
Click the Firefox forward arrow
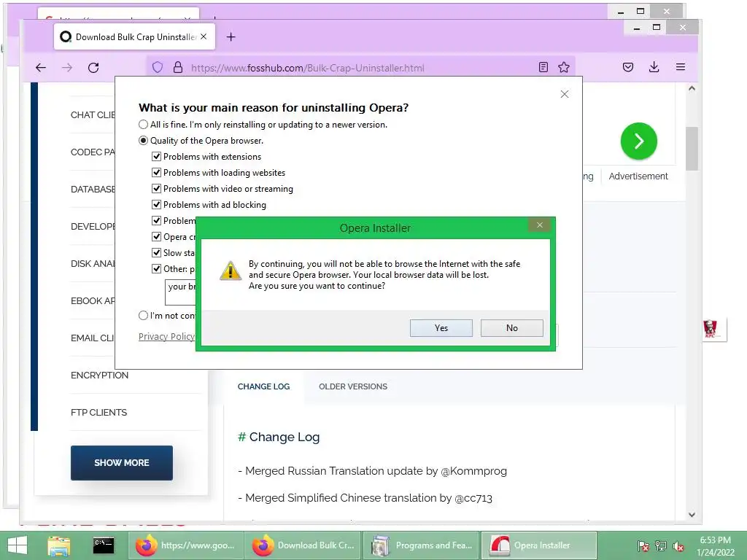67,68
